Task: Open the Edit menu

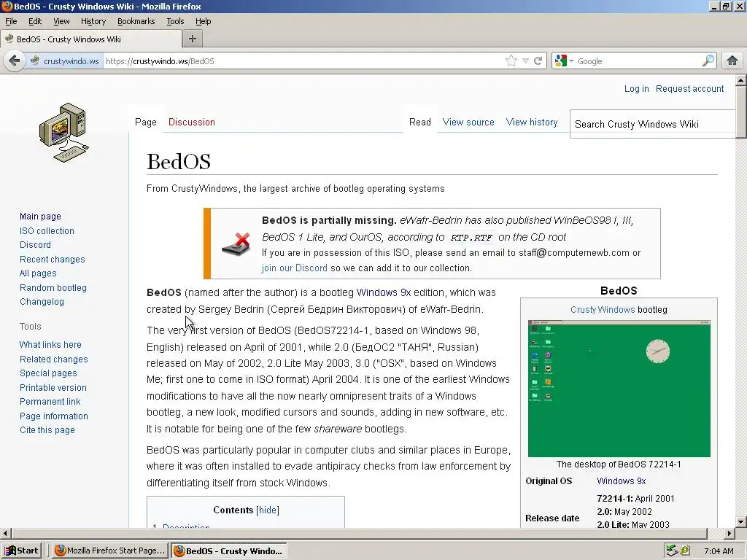Action: click(35, 21)
